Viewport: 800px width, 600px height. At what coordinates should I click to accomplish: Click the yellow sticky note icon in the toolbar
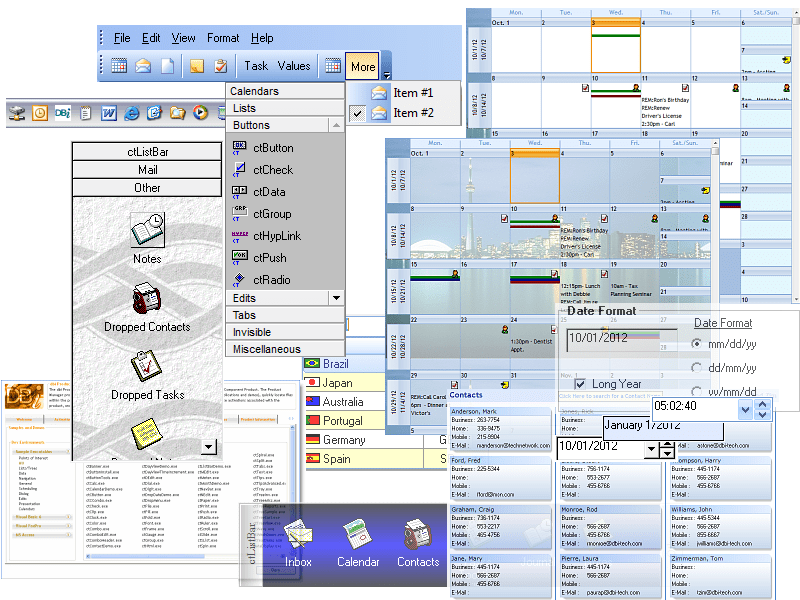[196, 66]
